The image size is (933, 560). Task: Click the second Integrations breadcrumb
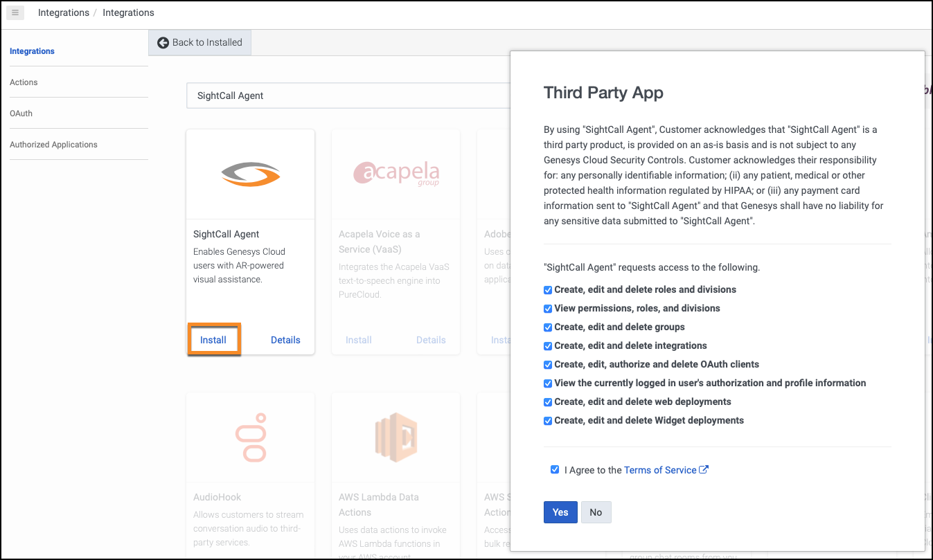point(128,12)
